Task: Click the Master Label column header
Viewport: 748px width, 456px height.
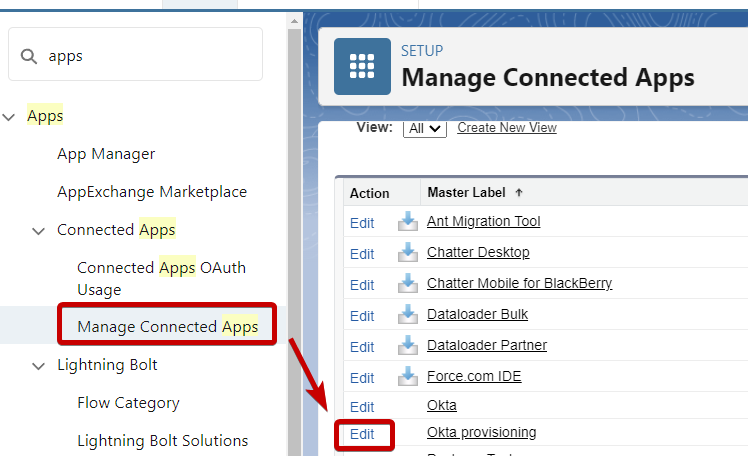Action: click(466, 193)
